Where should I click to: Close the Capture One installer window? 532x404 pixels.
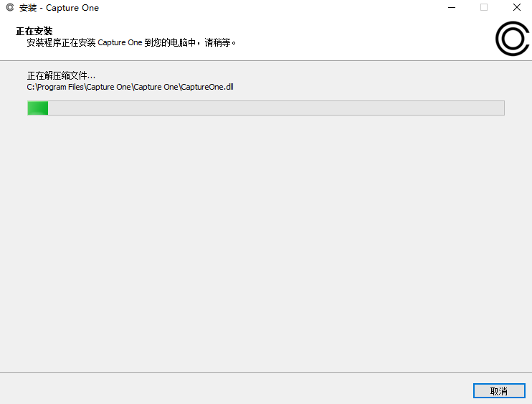tap(516, 7)
